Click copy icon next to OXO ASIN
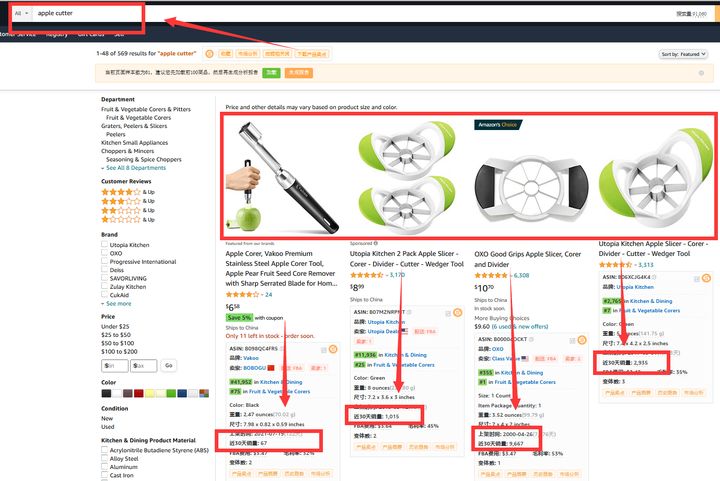Image resolution: width=720 pixels, height=481 pixels. (531, 339)
